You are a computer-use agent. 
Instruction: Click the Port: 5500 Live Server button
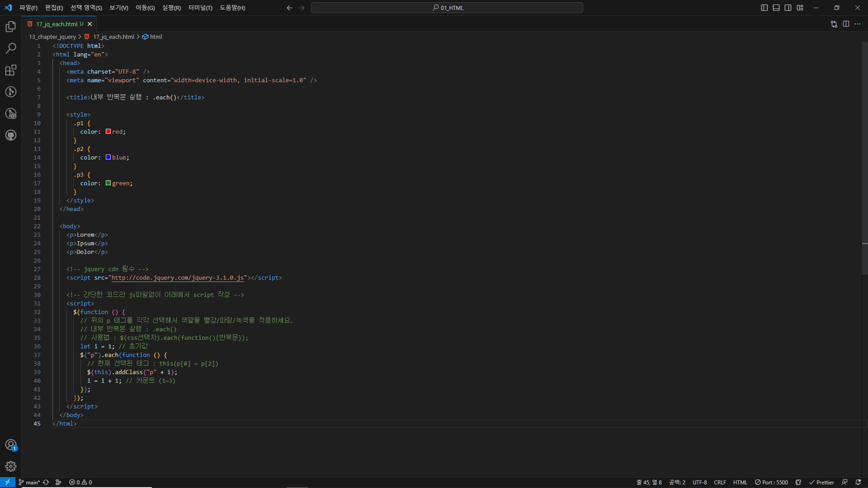(771, 482)
